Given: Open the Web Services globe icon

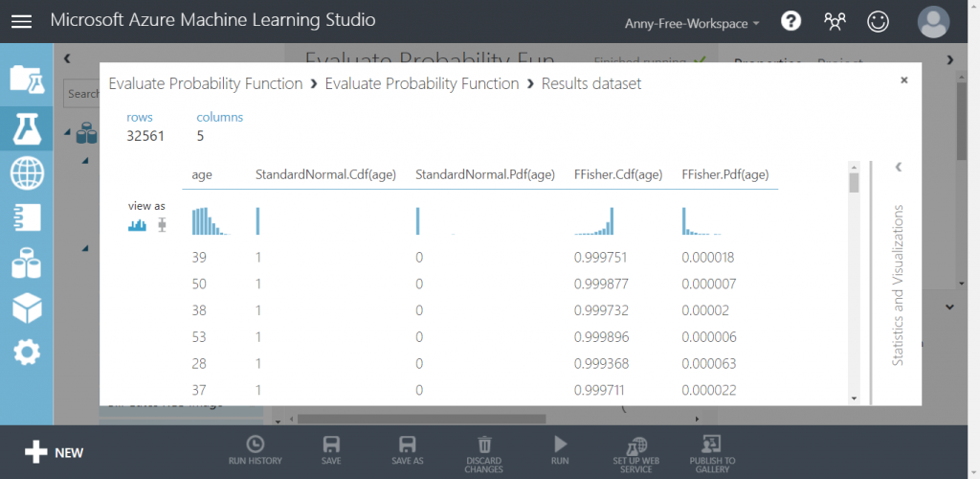Looking at the screenshot, I should pyautogui.click(x=27, y=173).
